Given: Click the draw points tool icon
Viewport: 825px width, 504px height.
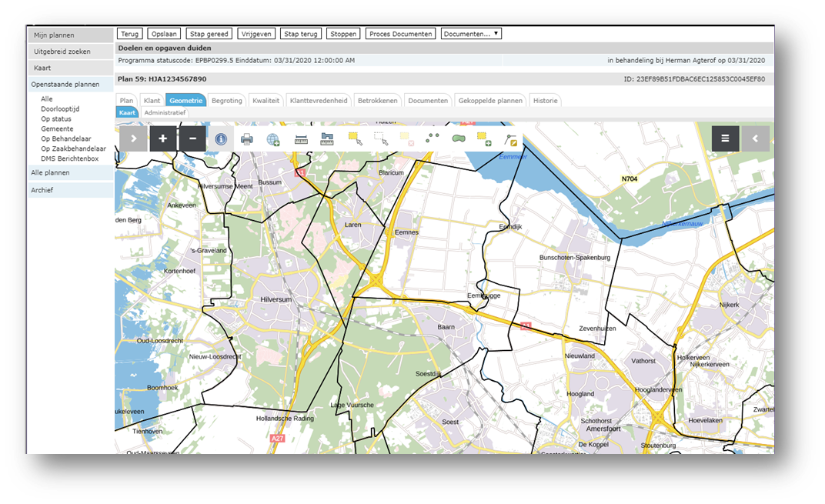Looking at the screenshot, I should tap(433, 139).
